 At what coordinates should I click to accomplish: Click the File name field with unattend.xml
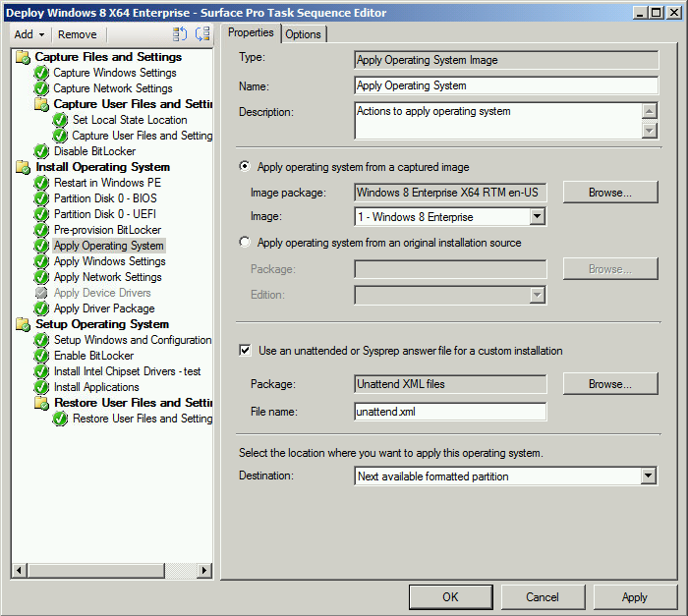[450, 412]
